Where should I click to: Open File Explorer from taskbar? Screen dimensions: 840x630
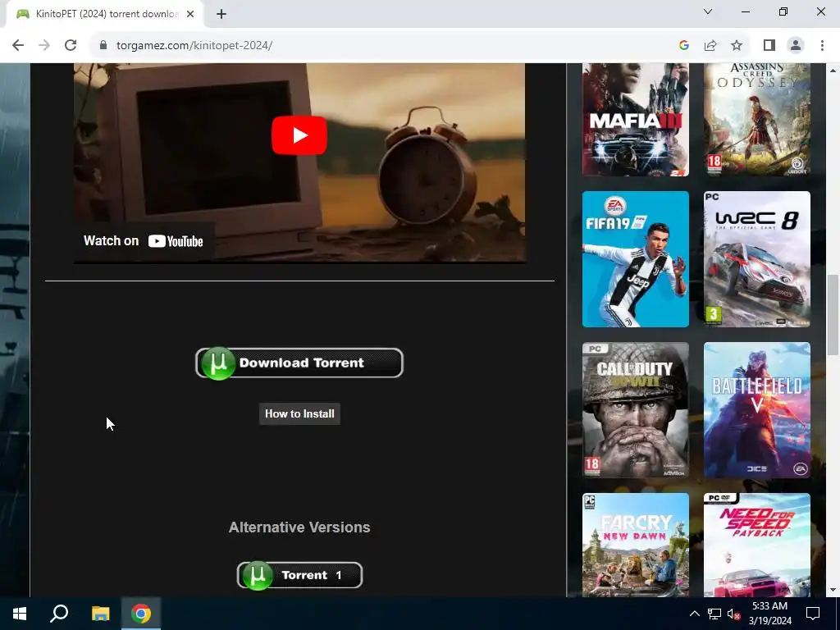pyautogui.click(x=100, y=614)
